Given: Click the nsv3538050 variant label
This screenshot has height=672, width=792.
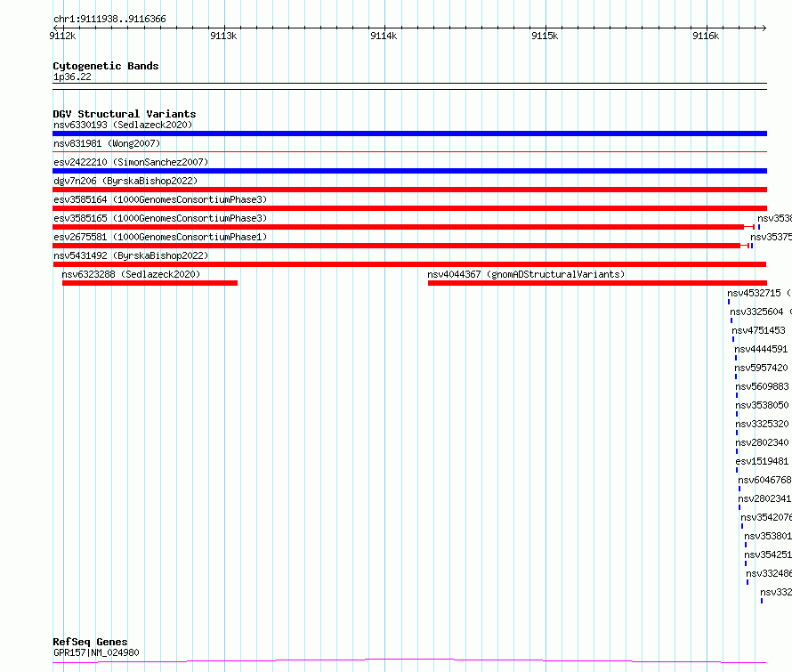Looking at the screenshot, I should [x=762, y=405].
